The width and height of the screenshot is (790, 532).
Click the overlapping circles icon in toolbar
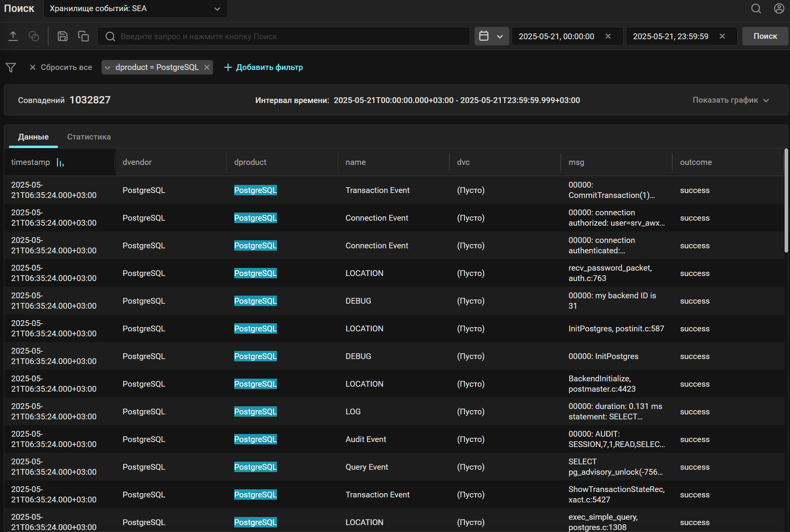34,36
